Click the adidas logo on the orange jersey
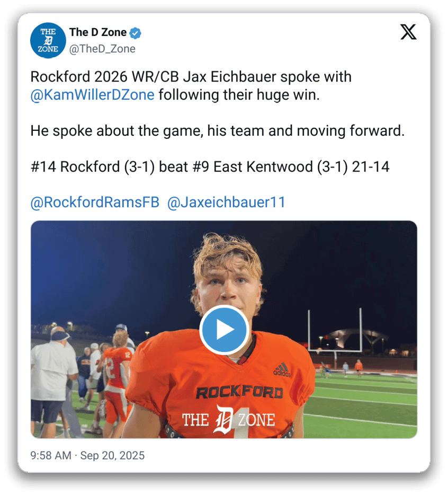This screenshot has width=448, height=495. [x=282, y=370]
